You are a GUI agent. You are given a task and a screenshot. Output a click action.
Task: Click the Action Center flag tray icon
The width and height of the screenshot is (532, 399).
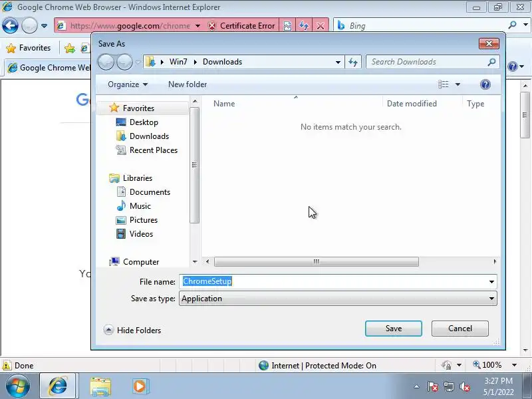click(433, 386)
